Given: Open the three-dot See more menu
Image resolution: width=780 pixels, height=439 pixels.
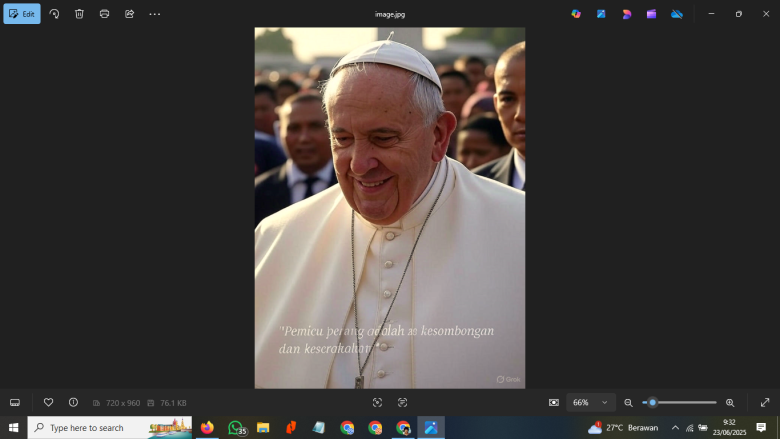Looking at the screenshot, I should (x=155, y=14).
